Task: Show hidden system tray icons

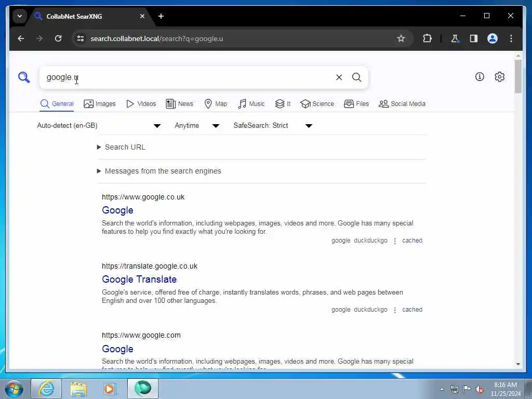Action: click(442, 390)
